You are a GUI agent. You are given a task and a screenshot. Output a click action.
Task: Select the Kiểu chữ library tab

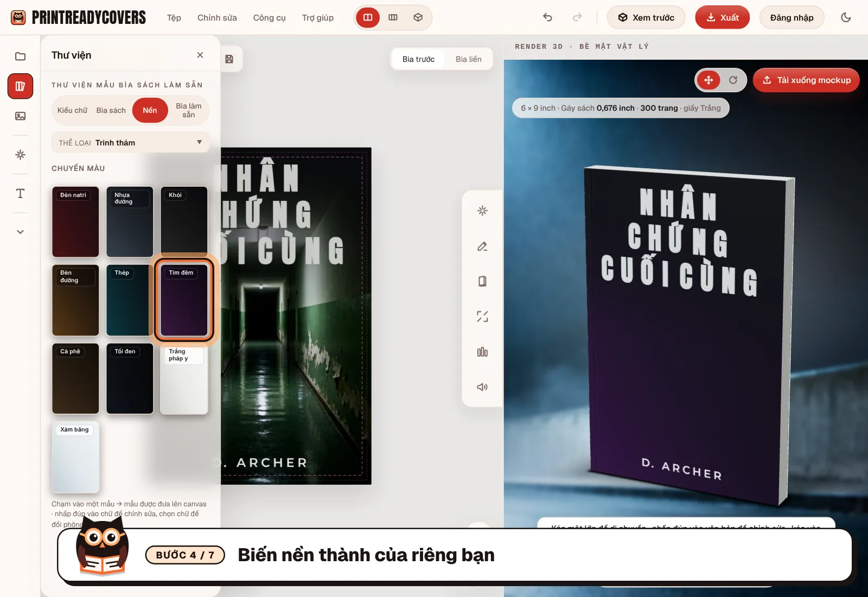tap(72, 110)
